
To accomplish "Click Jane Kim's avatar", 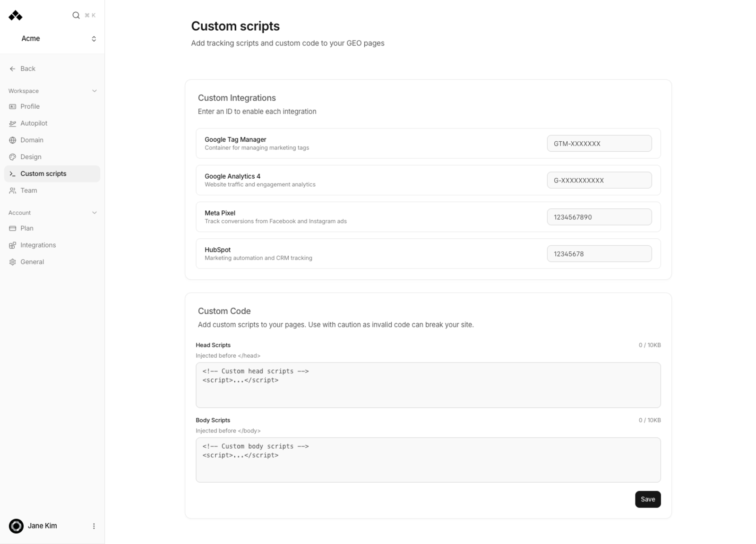I will click(16, 526).
